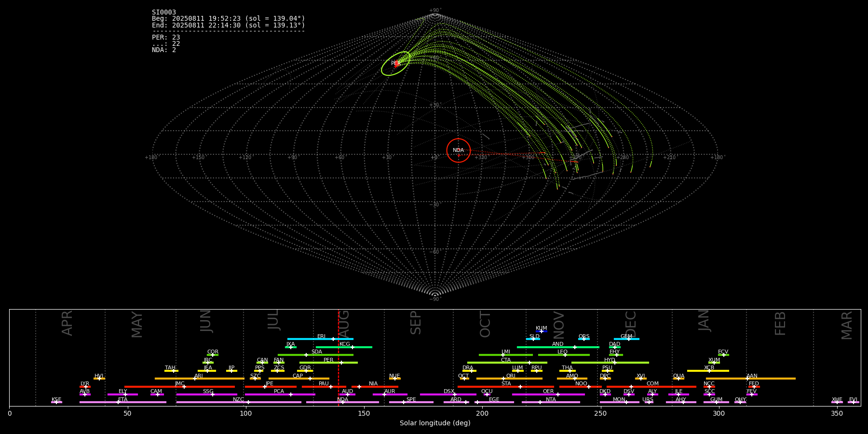Click the OER shower bar
The width and height of the screenshot is (868, 434).
548,394
